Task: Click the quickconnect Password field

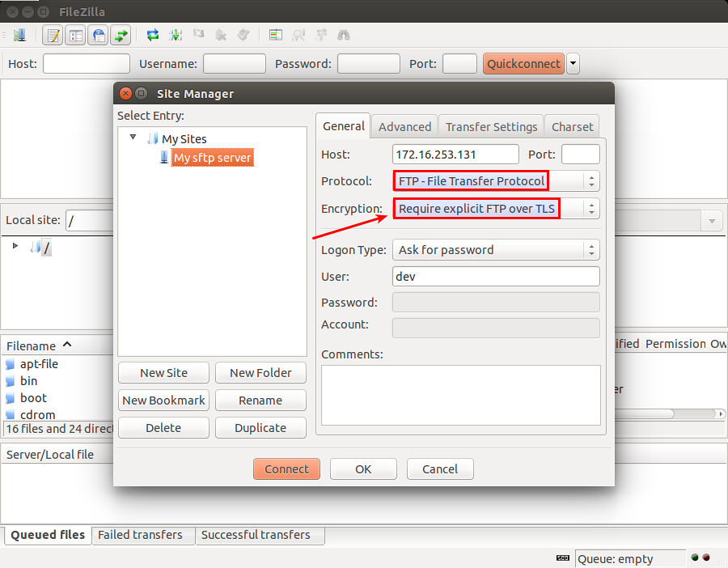Action: (369, 64)
